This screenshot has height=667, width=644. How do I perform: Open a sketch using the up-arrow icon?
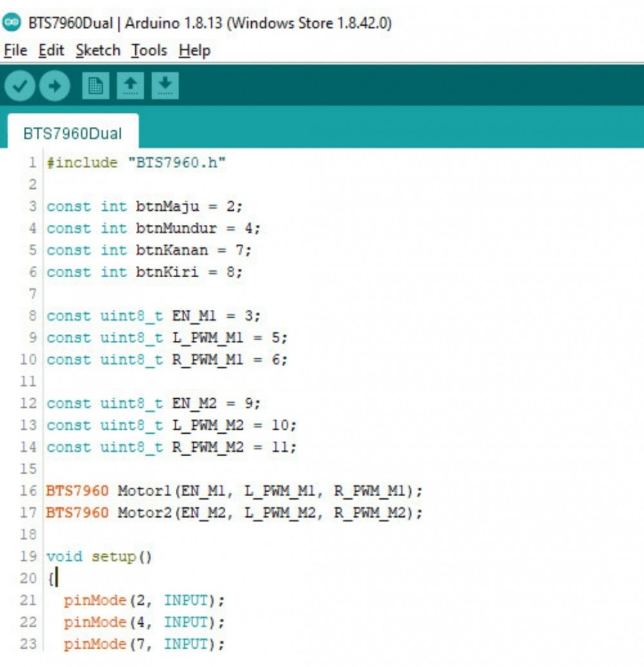click(131, 86)
